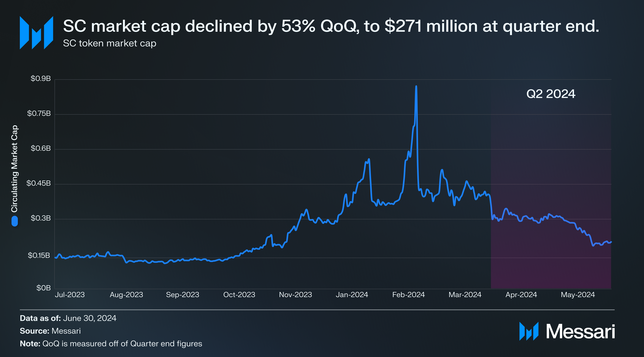Click the Source: Messari line
644x357 pixels.
pyautogui.click(x=50, y=331)
